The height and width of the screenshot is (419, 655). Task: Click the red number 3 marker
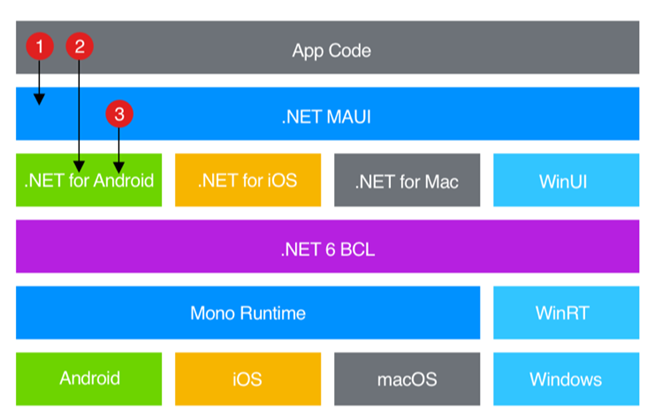pos(119,115)
